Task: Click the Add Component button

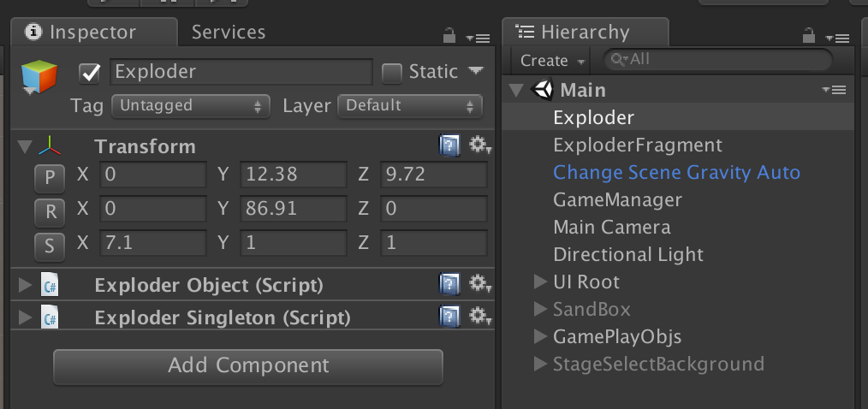Action: tap(248, 366)
